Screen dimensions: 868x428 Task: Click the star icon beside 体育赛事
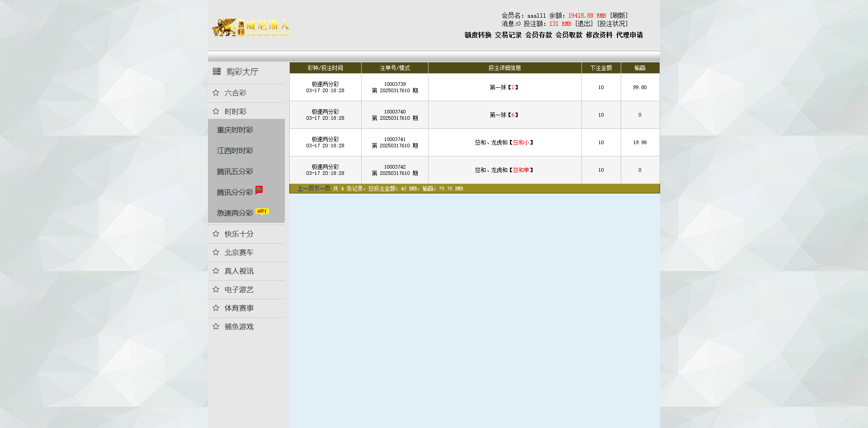point(216,308)
